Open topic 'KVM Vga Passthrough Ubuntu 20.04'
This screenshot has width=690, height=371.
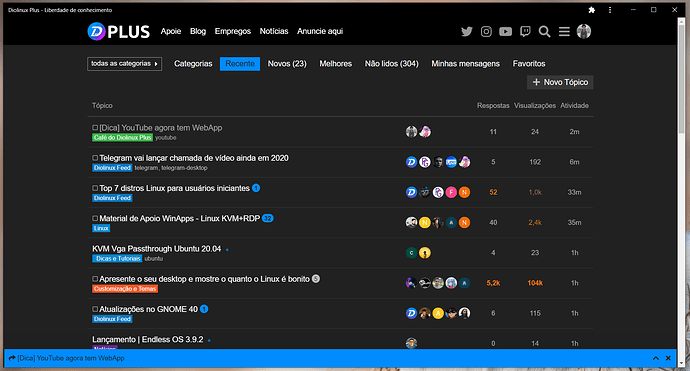(157, 249)
